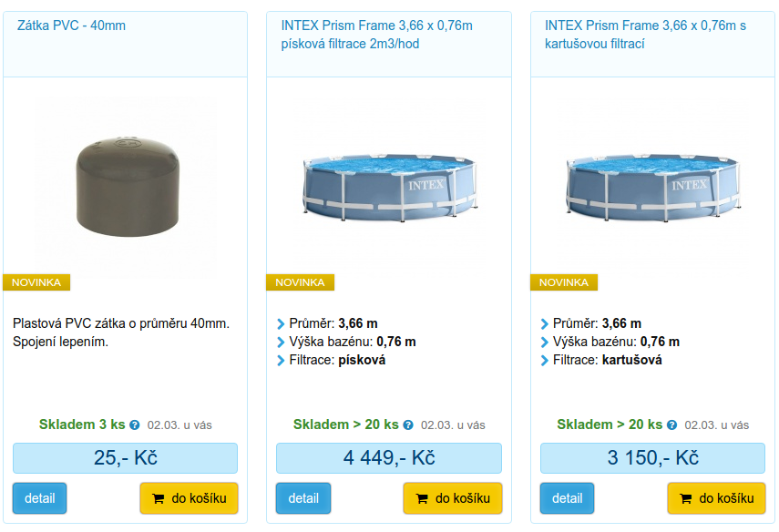Open detail for the cartridge-filtration INTEX pool
The width and height of the screenshot is (779, 532).
click(567, 498)
